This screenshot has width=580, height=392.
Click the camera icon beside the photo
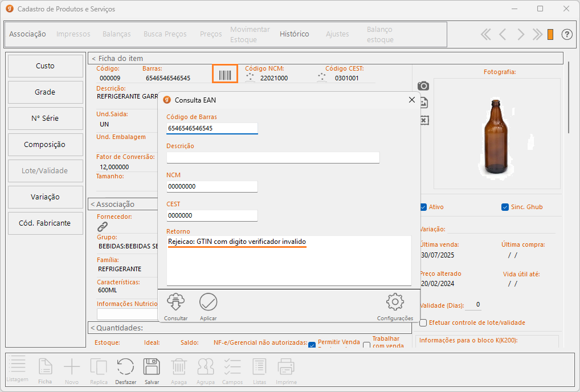pos(423,86)
